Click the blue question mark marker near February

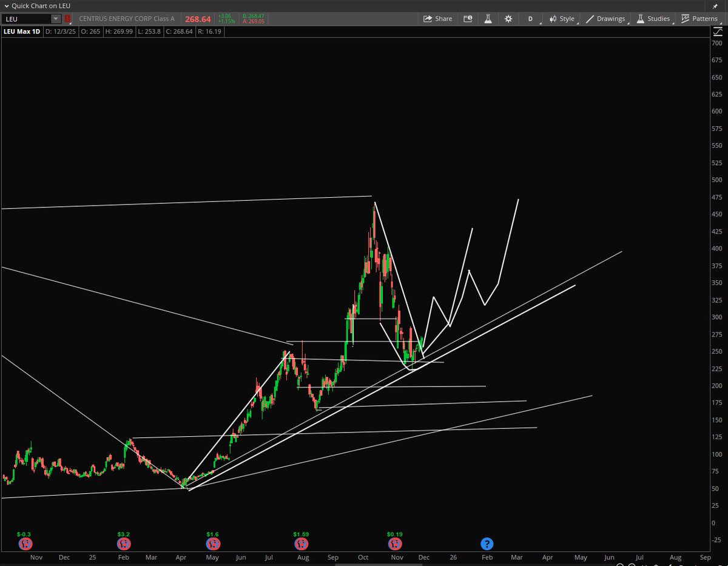coord(487,544)
